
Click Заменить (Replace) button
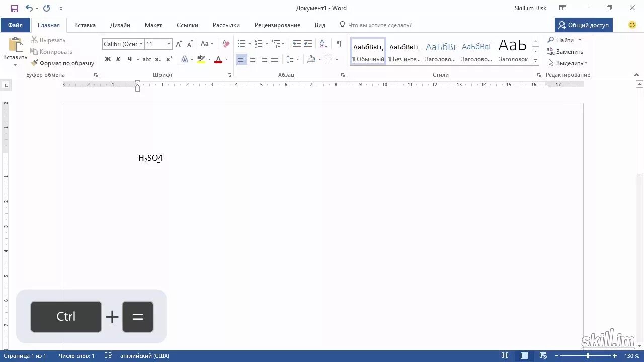tap(565, 52)
